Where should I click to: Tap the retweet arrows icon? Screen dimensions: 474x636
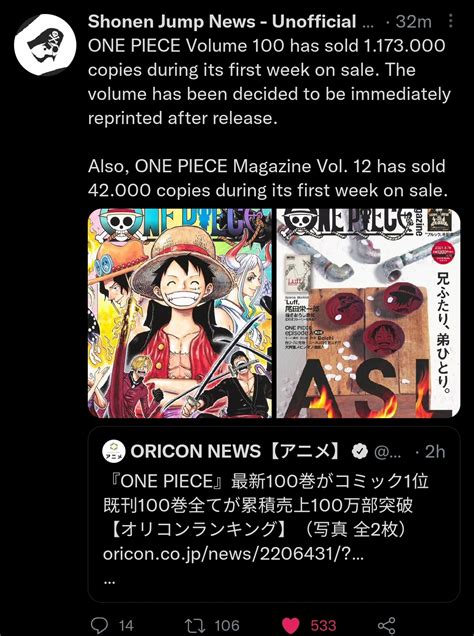click(x=195, y=625)
